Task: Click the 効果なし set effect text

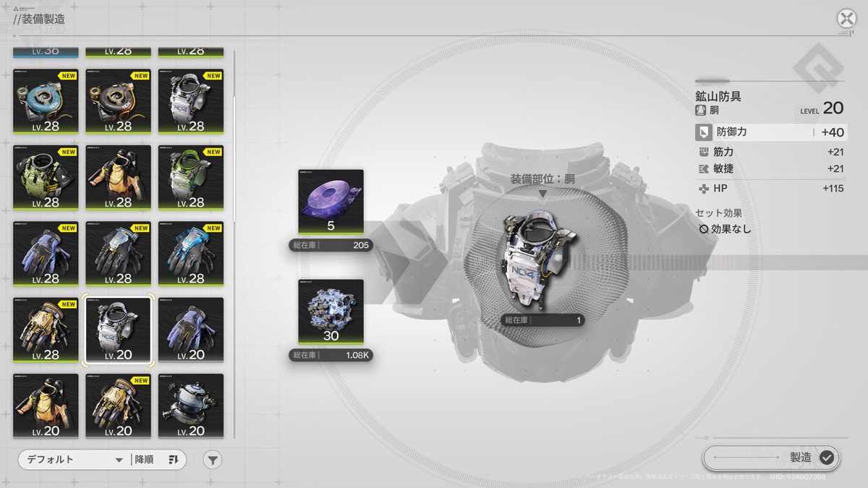Action: point(731,229)
